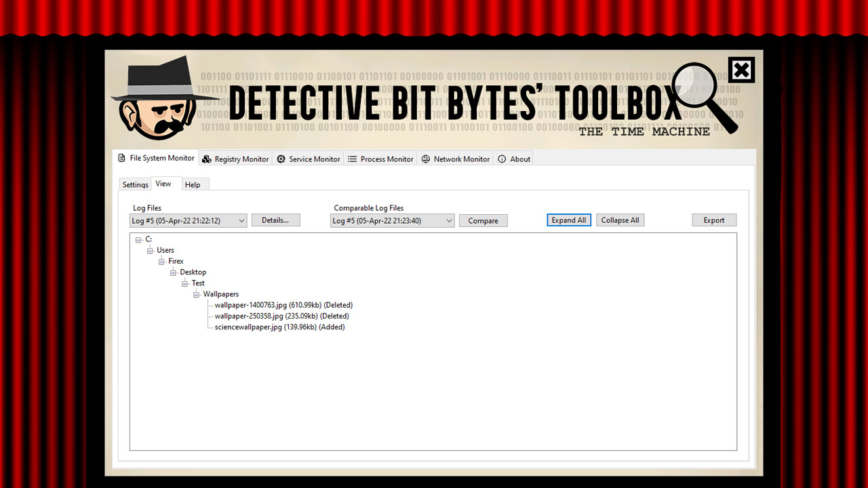Collapse the Desktop folder node
This screenshot has height=488, width=868.
click(x=174, y=272)
